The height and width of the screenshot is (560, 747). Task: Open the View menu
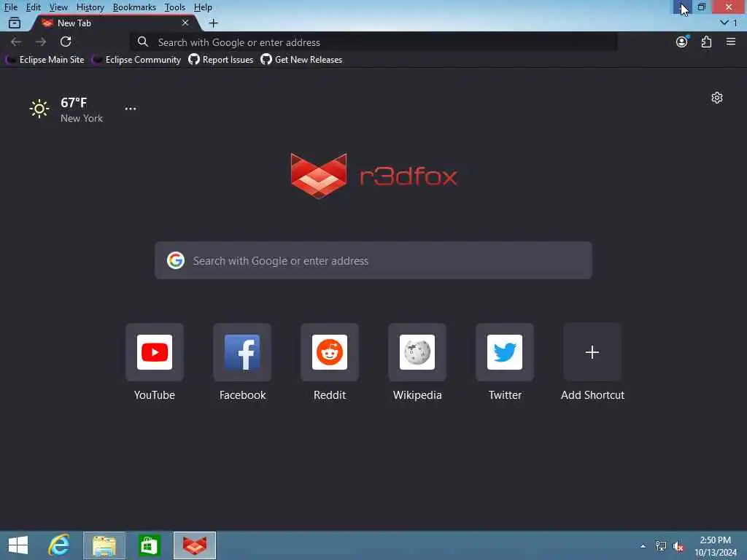tap(58, 7)
